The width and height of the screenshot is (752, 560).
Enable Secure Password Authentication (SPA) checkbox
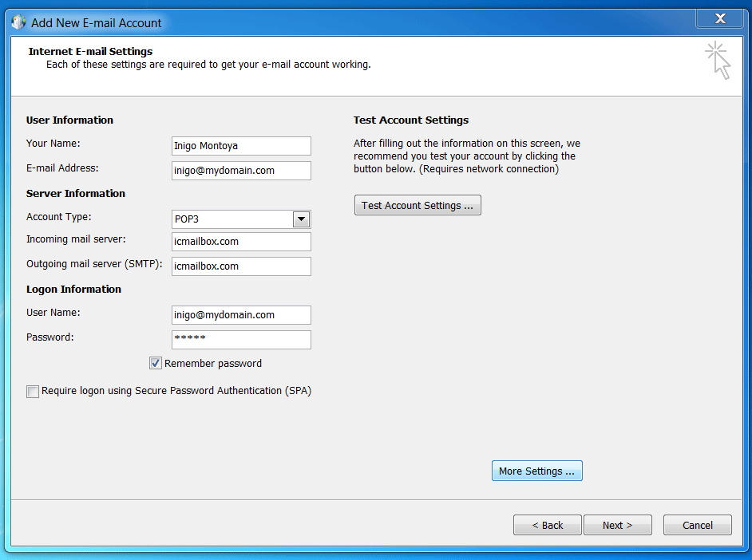[x=33, y=392]
